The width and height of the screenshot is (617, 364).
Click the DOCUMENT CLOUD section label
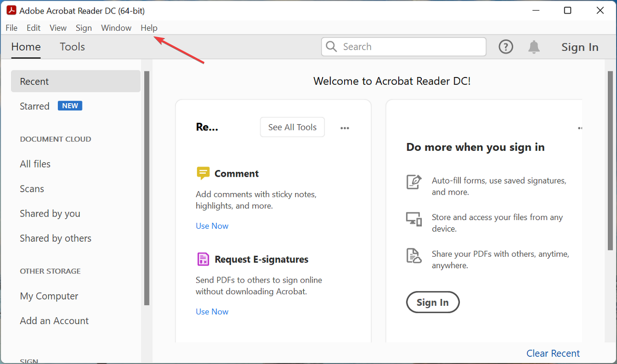[55, 139]
